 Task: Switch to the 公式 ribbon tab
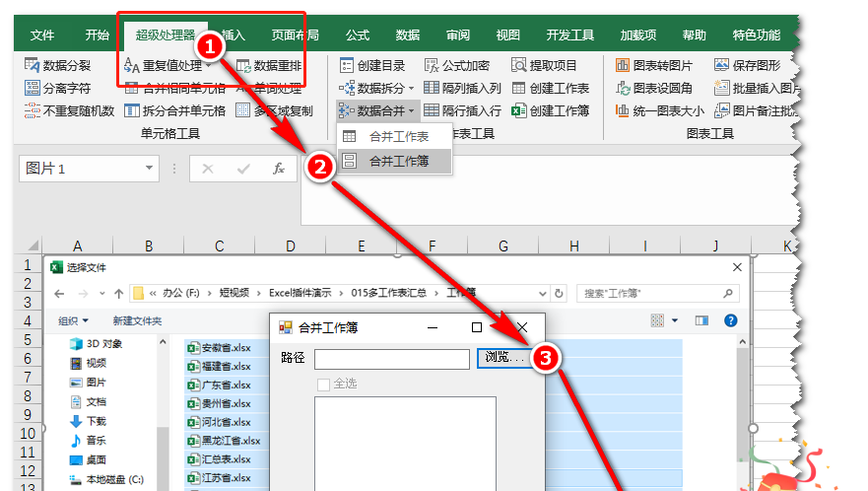click(x=356, y=35)
